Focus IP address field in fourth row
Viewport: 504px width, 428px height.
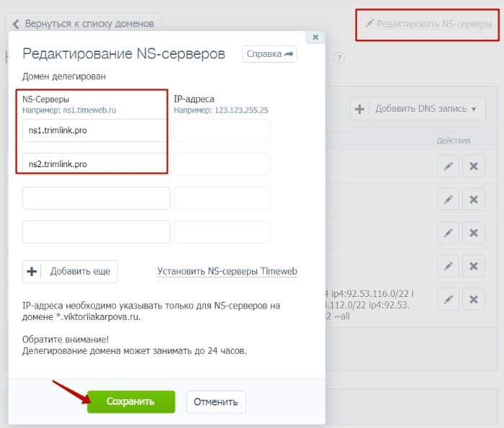click(x=222, y=232)
